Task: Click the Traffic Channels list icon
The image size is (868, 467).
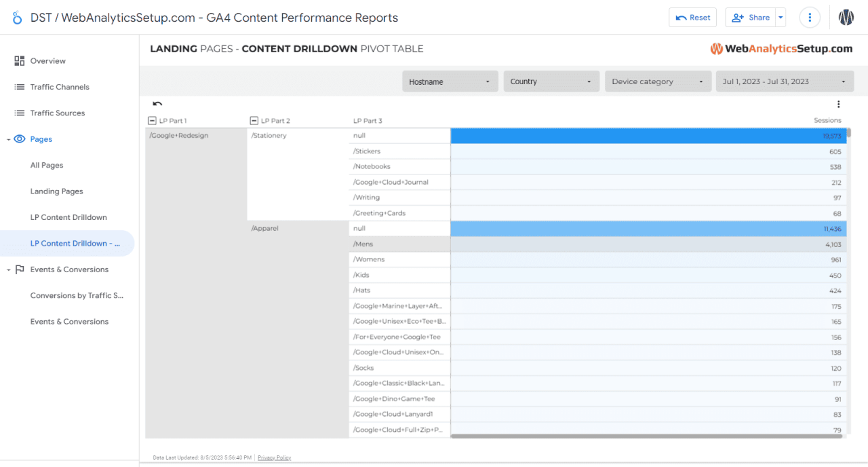Action: tap(19, 87)
